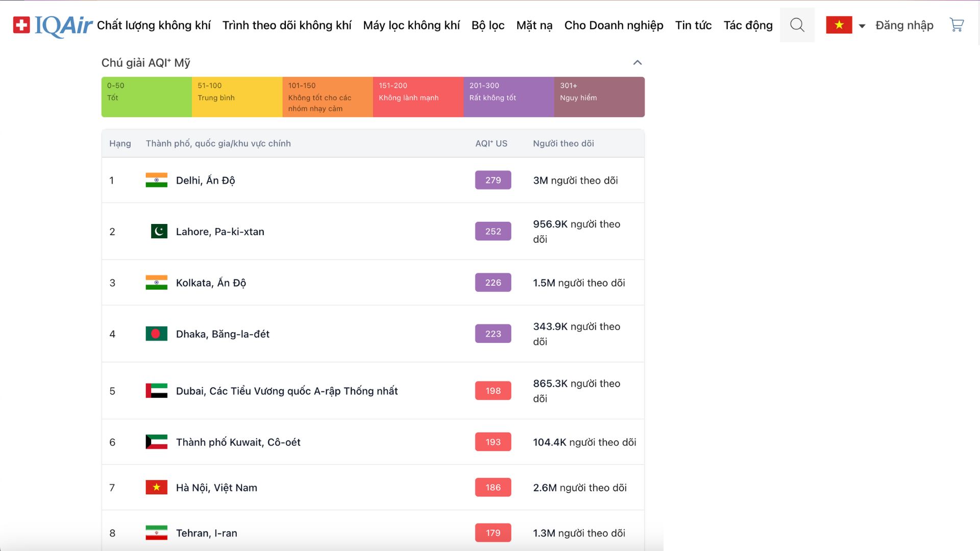The width and height of the screenshot is (980, 551).
Task: Click the Vietnam flag language icon
Action: (x=839, y=25)
